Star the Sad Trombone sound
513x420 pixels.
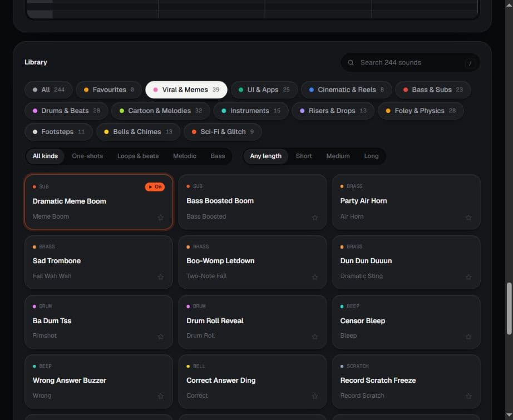tap(161, 277)
